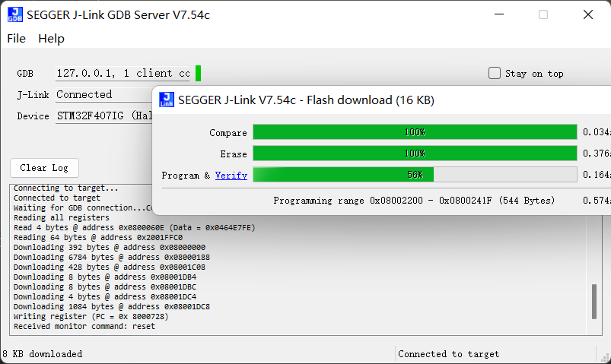Click the Erase progress bar
This screenshot has height=364, width=611.
[415, 154]
